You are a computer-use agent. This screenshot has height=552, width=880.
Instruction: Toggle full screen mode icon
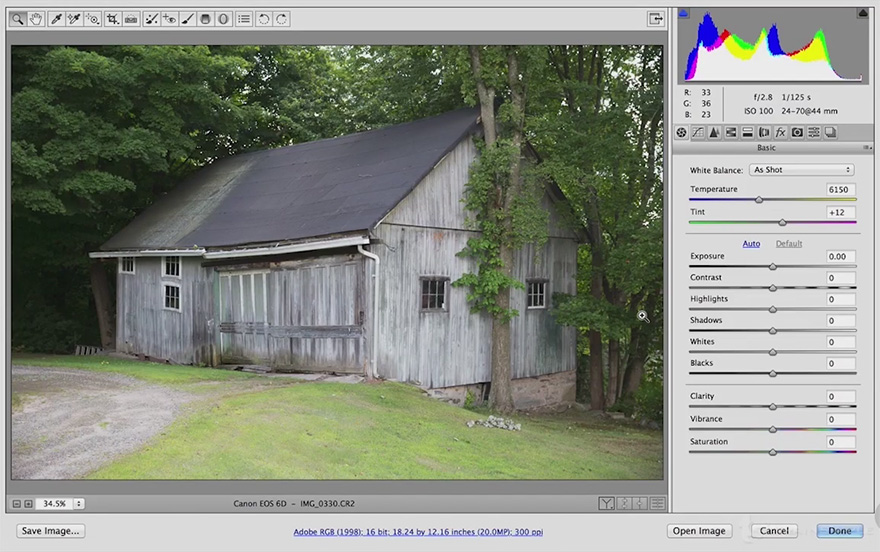coord(656,19)
